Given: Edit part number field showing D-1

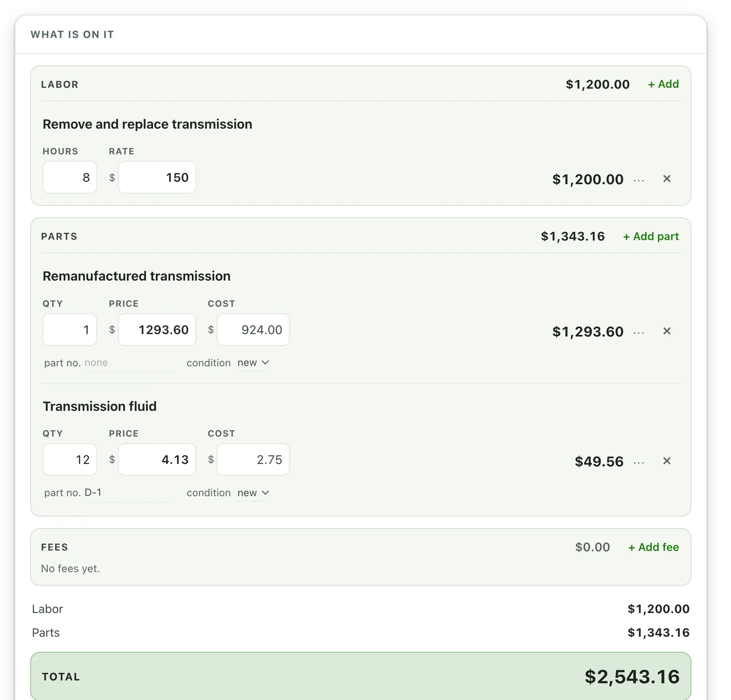Looking at the screenshot, I should (x=129, y=493).
